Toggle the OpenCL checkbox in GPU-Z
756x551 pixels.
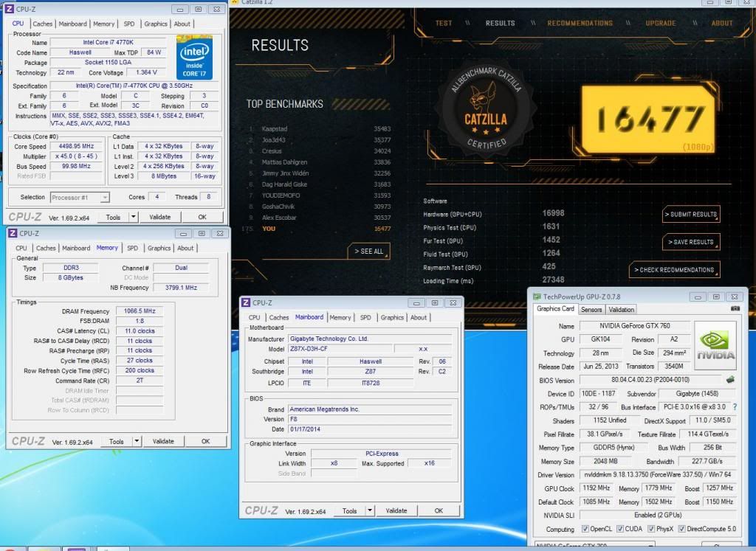pyautogui.click(x=585, y=529)
